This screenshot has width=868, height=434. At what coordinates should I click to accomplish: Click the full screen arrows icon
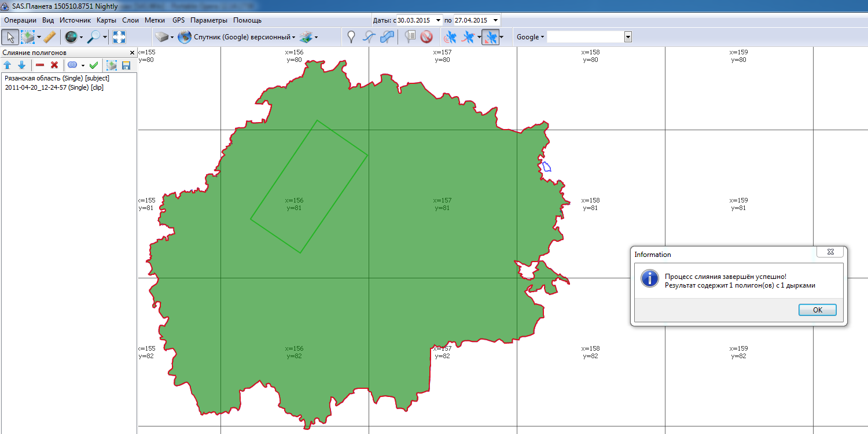[x=119, y=37]
